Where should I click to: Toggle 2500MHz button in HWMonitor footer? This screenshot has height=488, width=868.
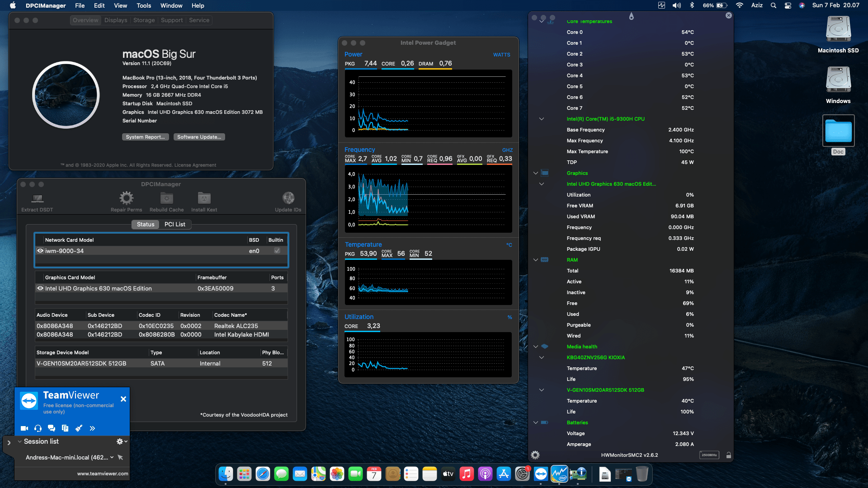709,455
